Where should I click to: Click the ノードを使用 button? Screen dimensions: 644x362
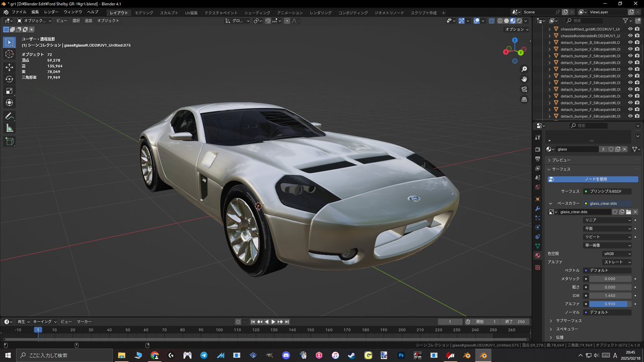pyautogui.click(x=592, y=179)
